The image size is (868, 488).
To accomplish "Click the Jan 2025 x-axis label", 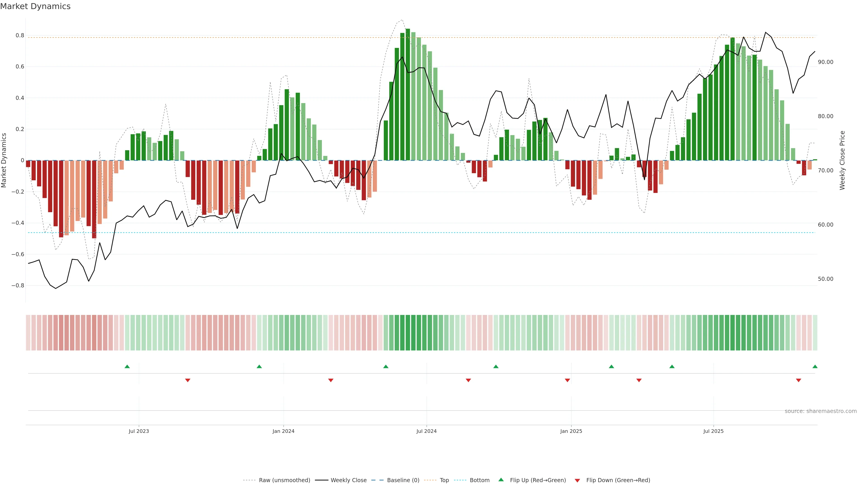I will pyautogui.click(x=571, y=431).
